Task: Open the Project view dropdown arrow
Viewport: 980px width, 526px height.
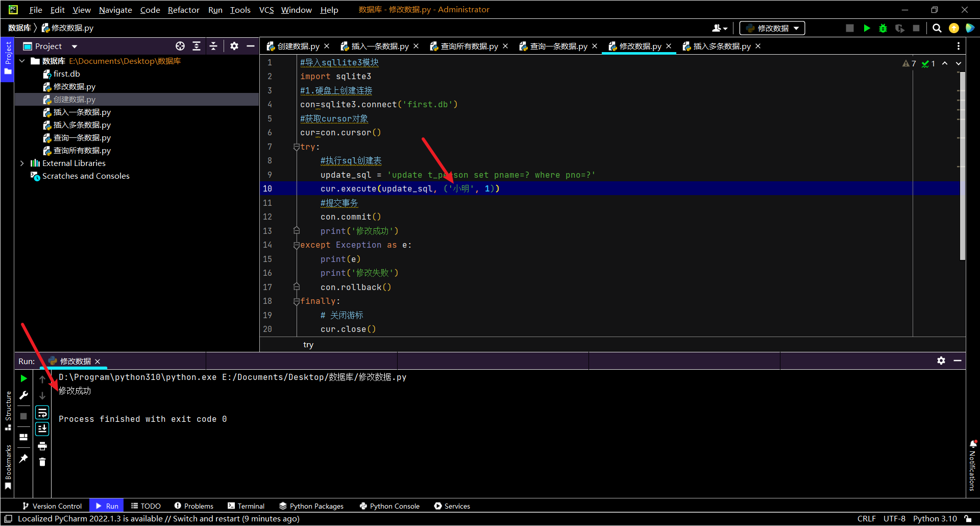Action: (75, 46)
